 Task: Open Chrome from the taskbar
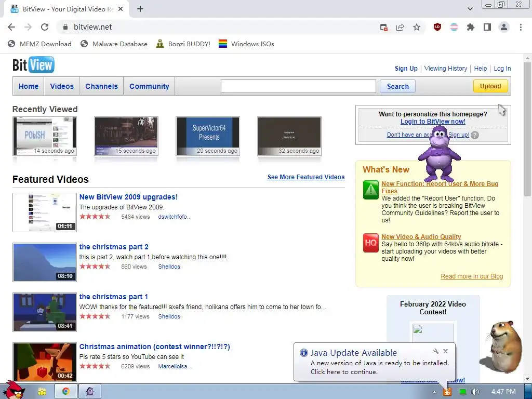[x=66, y=392]
